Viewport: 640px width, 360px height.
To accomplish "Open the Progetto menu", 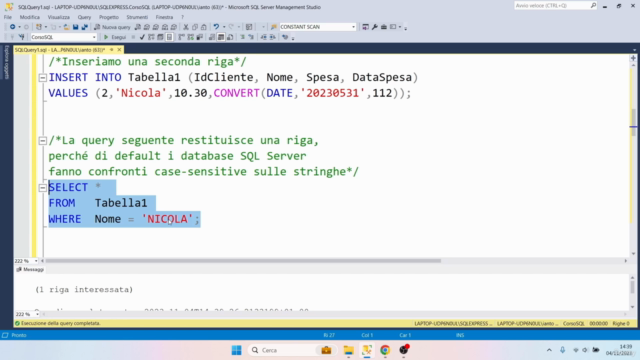I will [109, 17].
